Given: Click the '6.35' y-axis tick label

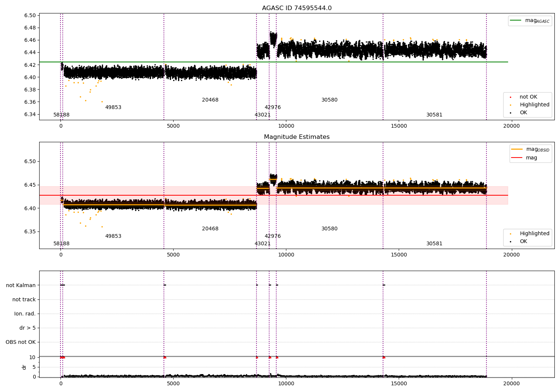Looking at the screenshot, I should pyautogui.click(x=30, y=231).
